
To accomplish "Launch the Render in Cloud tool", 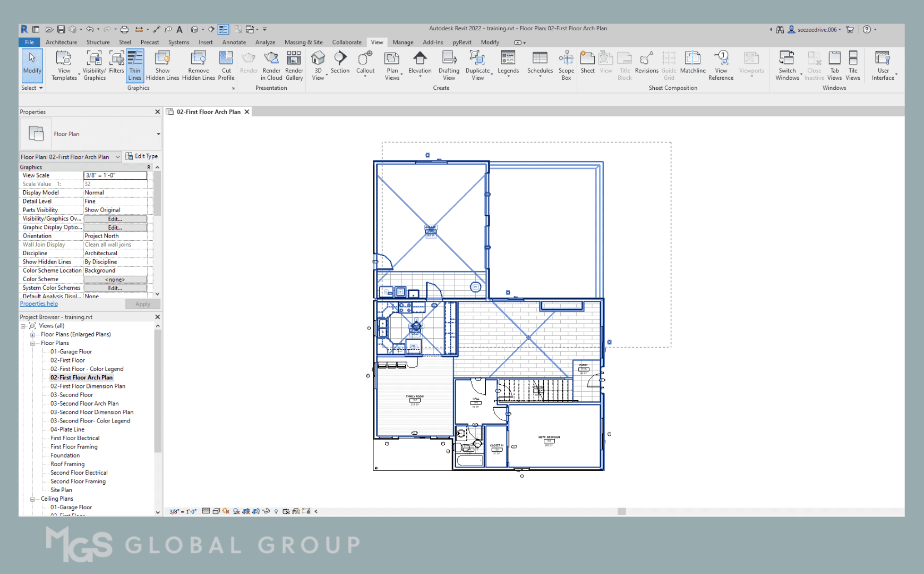I will coord(271,65).
